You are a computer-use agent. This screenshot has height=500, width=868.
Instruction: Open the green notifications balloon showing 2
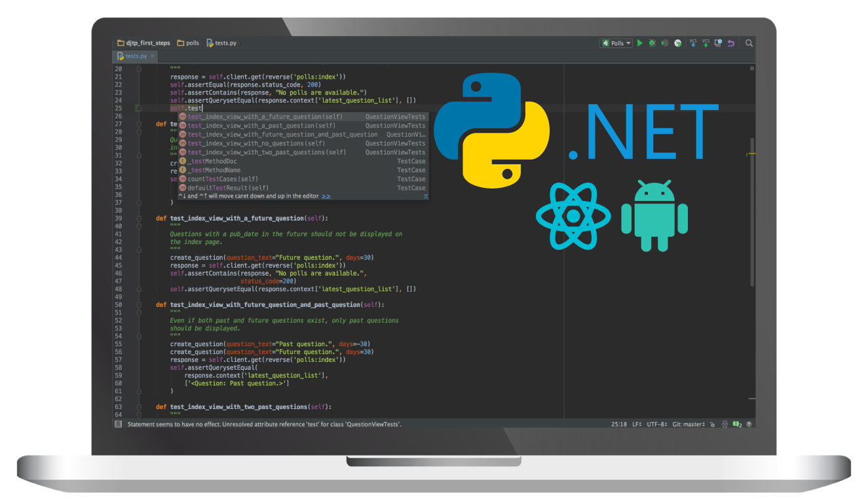[737, 424]
